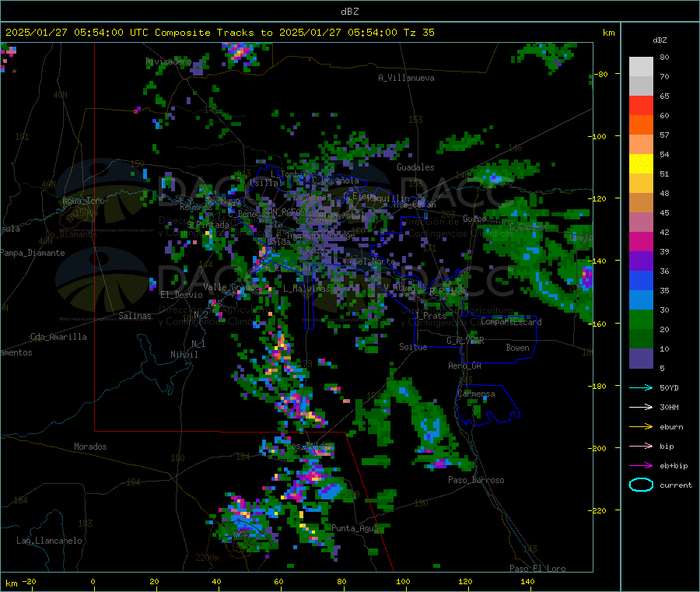Click the 'Lag.Llancanelo' map label
Image resolution: width=700 pixels, height=592 pixels.
pyautogui.click(x=50, y=541)
